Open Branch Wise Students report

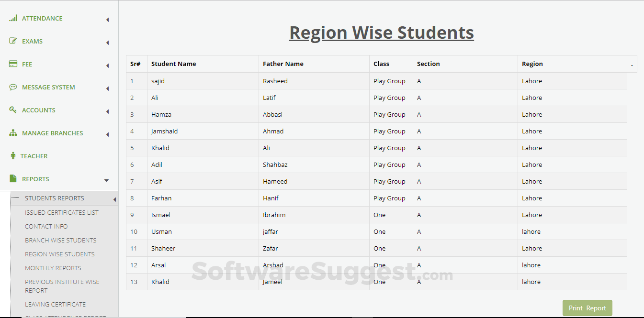61,240
